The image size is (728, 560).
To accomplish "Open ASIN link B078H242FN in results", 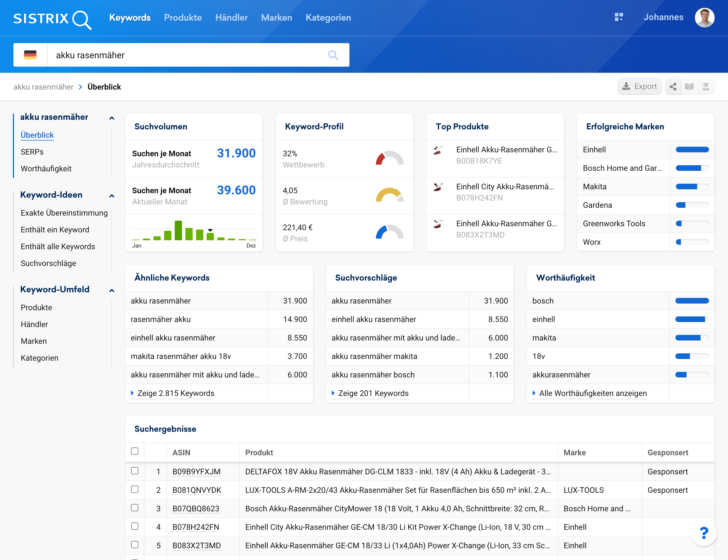I will [x=196, y=527].
